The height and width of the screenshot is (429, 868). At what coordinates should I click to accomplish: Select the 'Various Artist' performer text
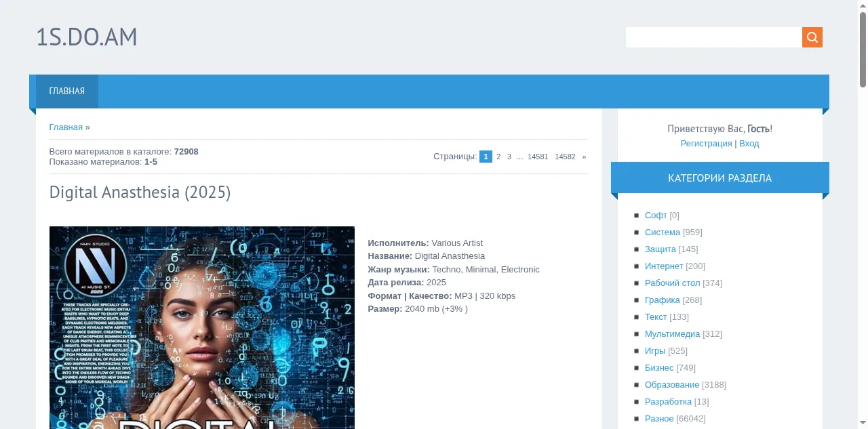[x=457, y=243]
